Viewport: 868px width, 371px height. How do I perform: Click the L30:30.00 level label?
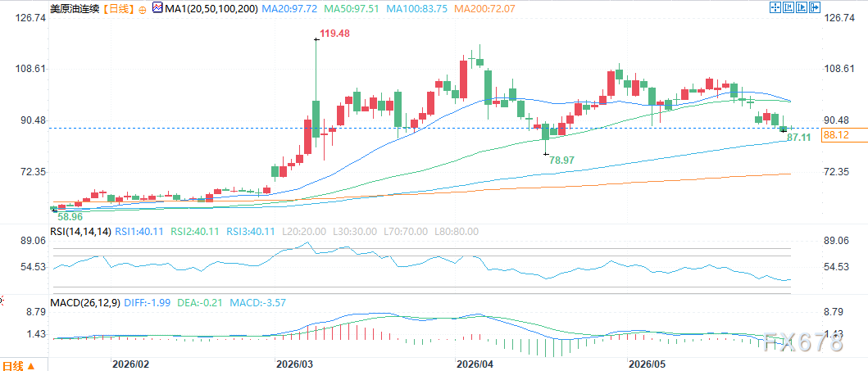[x=356, y=231]
